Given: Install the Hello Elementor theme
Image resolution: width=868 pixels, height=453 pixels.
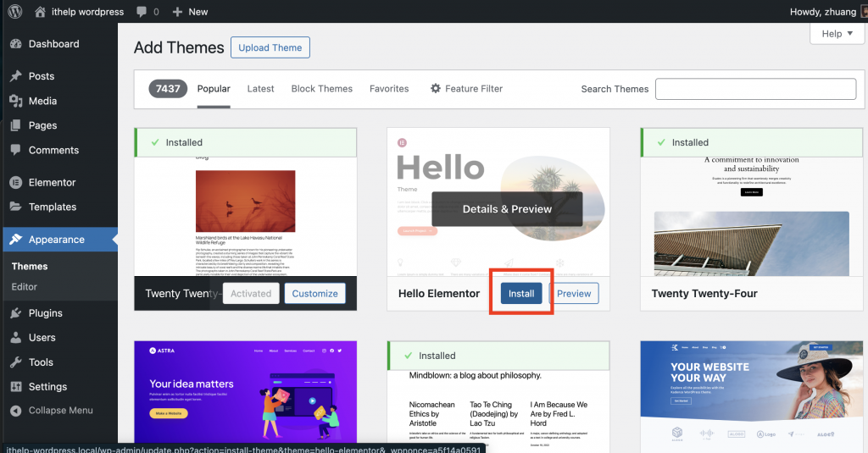Looking at the screenshot, I should click(x=521, y=294).
